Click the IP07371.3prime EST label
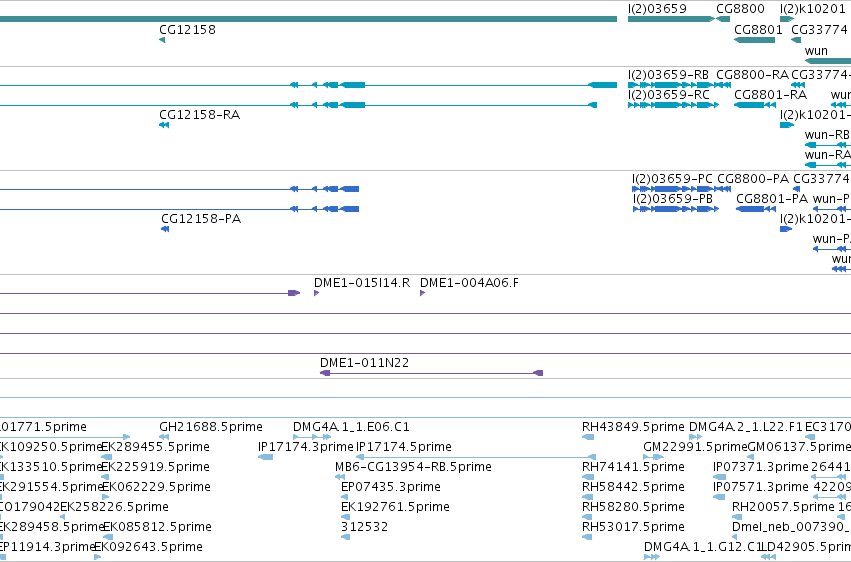 coord(761,467)
